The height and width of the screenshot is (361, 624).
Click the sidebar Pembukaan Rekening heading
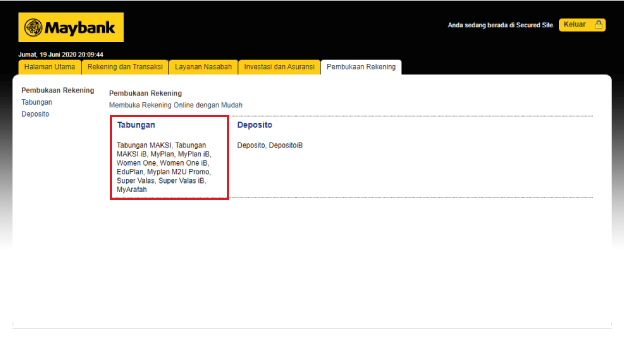click(58, 90)
